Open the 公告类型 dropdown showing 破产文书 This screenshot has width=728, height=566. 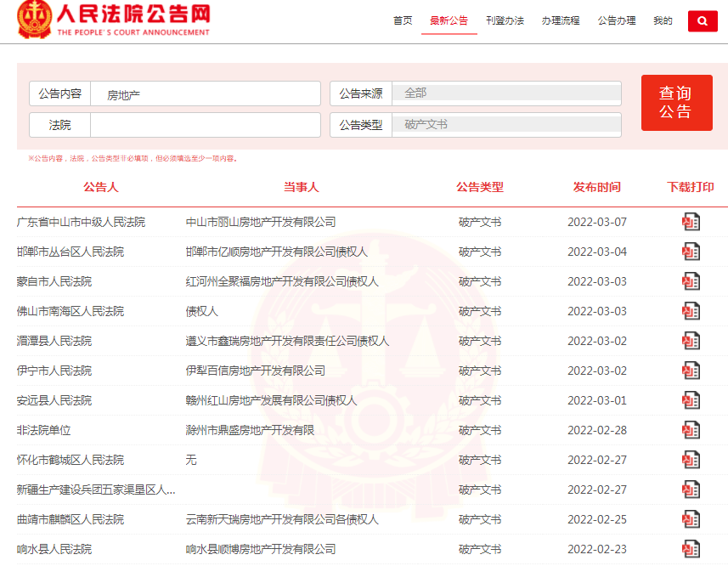(506, 125)
